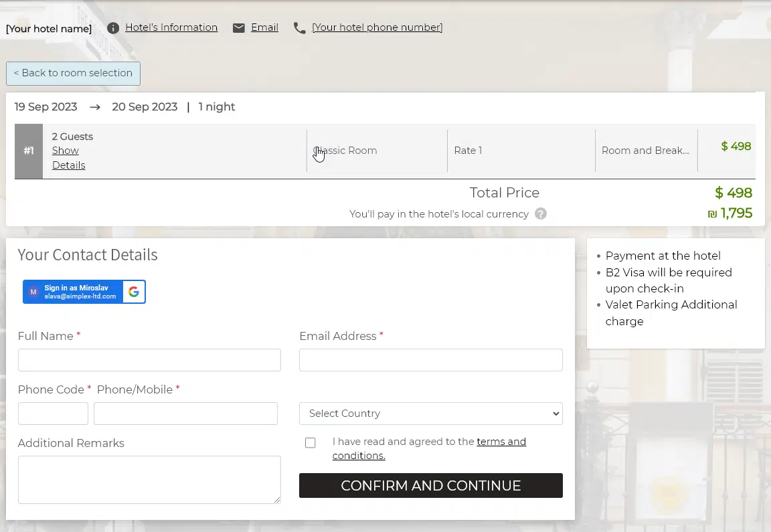Click the Email link in header

coord(264,27)
